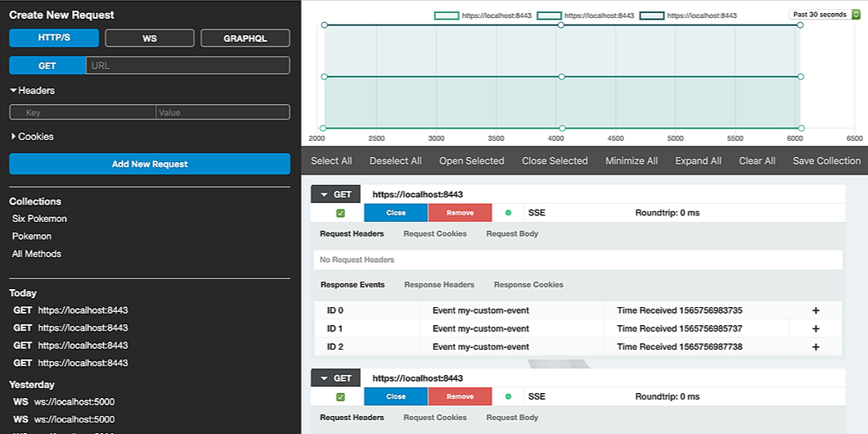Open the Pokemon collection
868x434 pixels.
coord(32,237)
